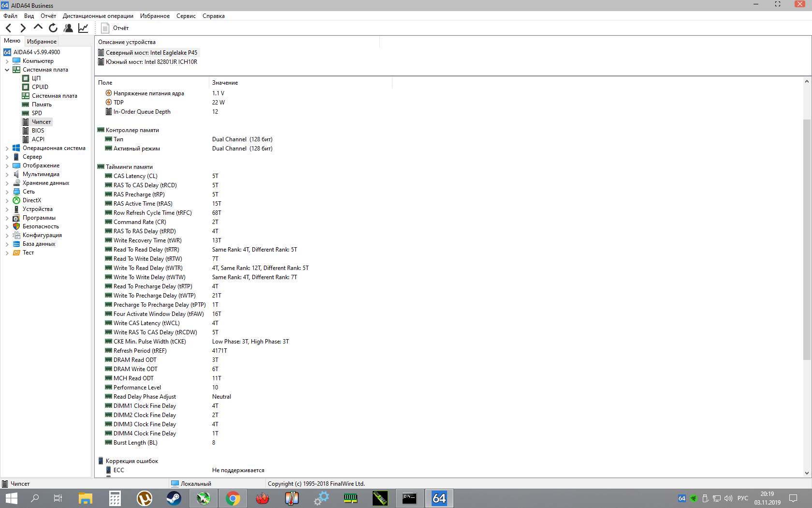
Task: Select the ACPI tree item
Action: coord(38,139)
